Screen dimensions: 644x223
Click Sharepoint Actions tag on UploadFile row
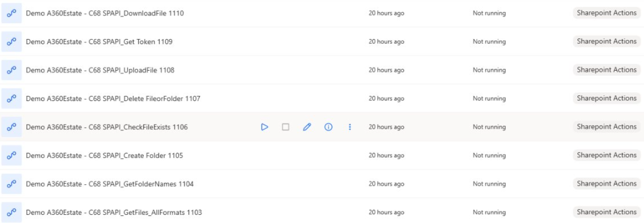click(x=606, y=70)
